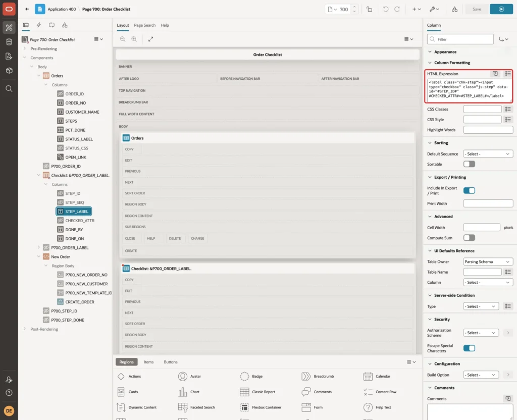Expand the Pre-Rendering tree node

tap(25, 48)
